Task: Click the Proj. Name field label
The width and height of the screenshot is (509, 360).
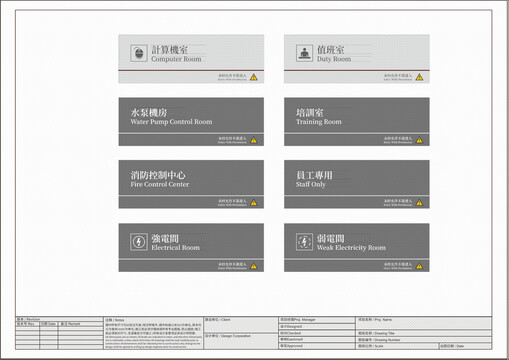Action: (x=375, y=319)
